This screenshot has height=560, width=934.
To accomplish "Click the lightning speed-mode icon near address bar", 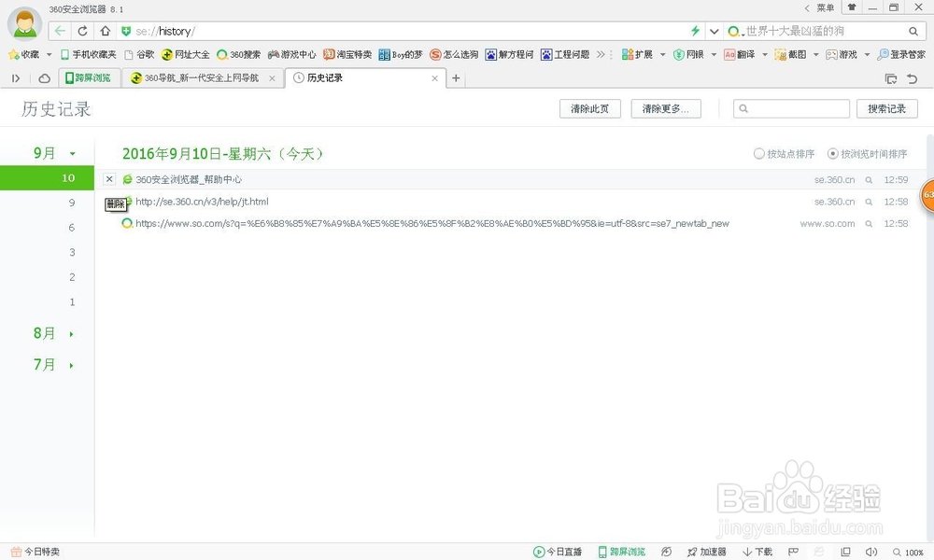I will tap(695, 31).
